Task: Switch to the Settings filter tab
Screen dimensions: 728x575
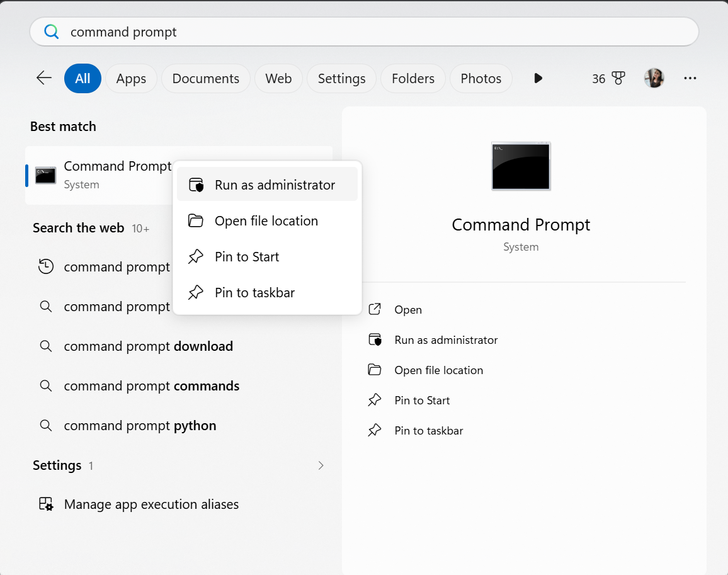Action: tap(342, 79)
